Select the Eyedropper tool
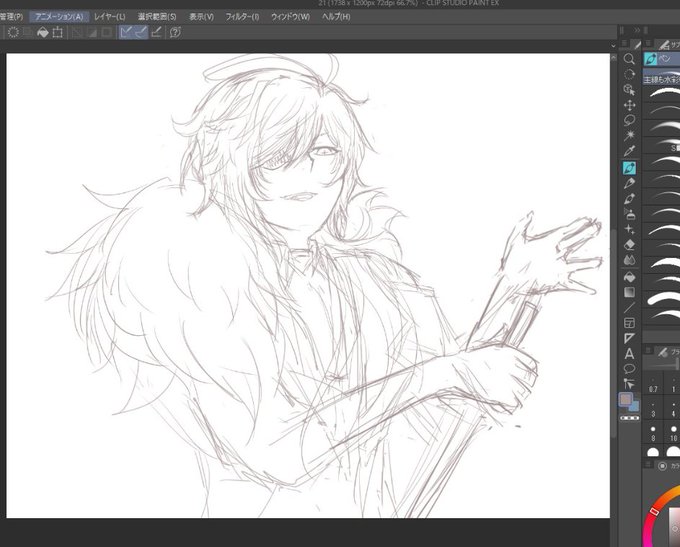This screenshot has width=680, height=547. click(629, 151)
